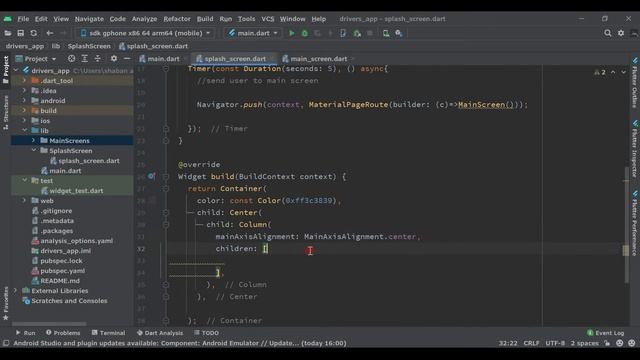Open the Structure tool window
Screen dimensions: 640x360
tap(5, 112)
